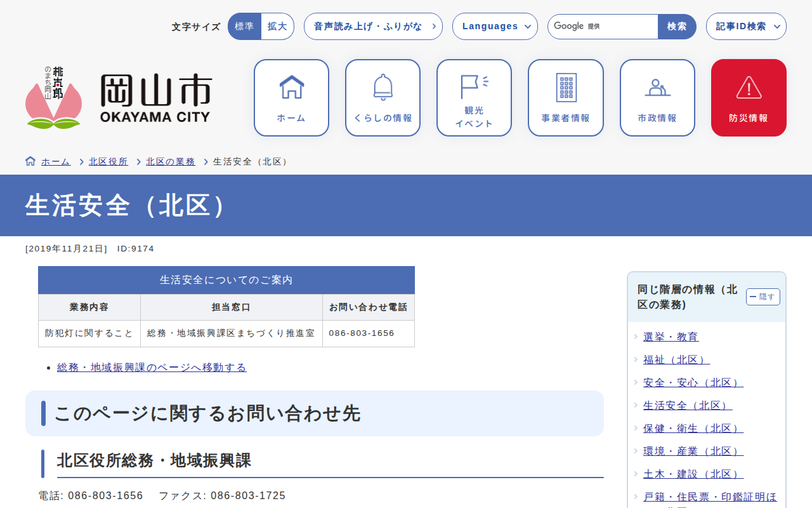Open 選挙・教育 sidebar link
The width and height of the screenshot is (812, 508).
coord(671,337)
